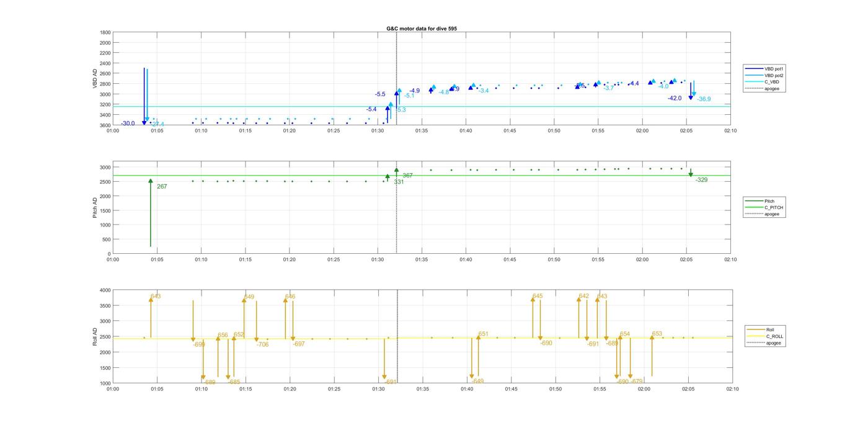Click "apogee" in the VBD plot legend

(x=771, y=89)
